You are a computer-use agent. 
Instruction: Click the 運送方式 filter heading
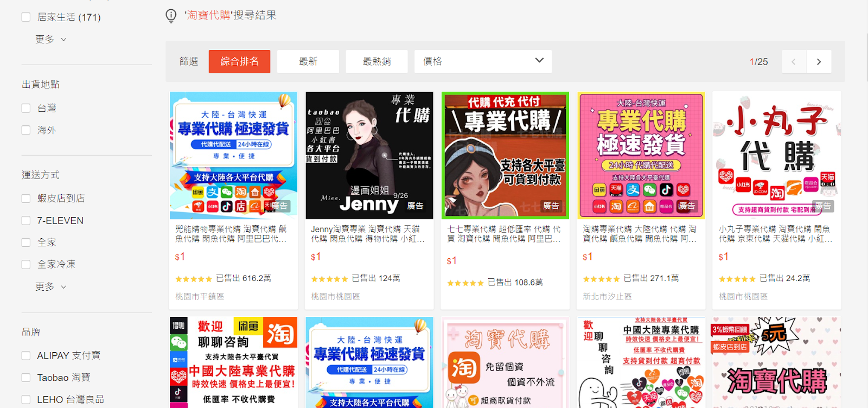41,175
